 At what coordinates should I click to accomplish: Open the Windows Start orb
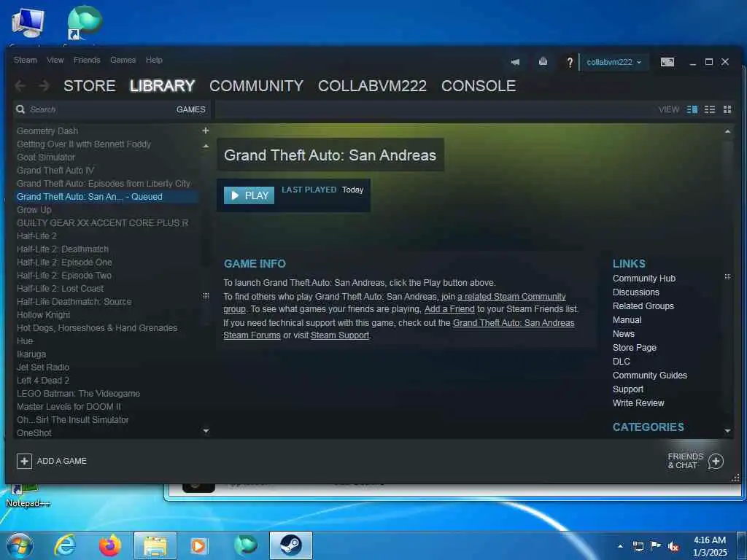click(x=20, y=545)
